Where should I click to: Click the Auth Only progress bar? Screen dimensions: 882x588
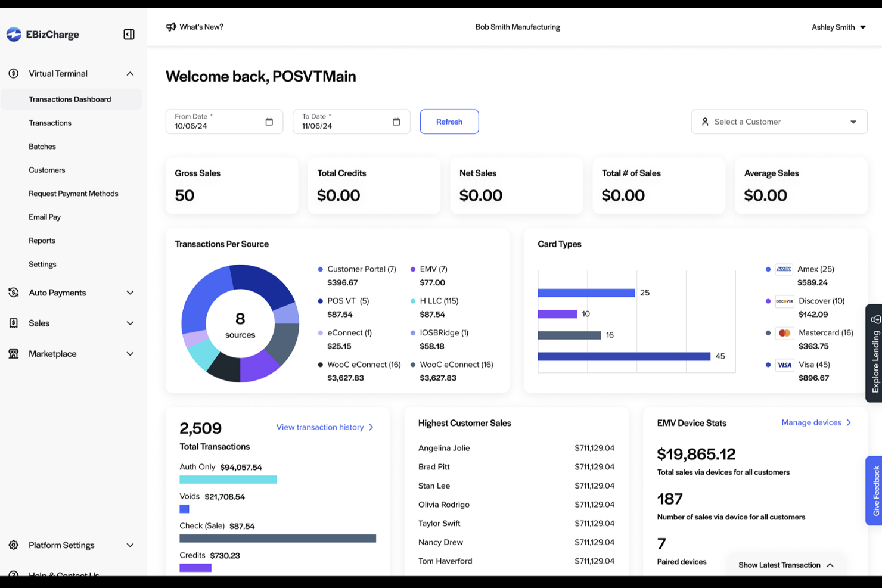(228, 479)
